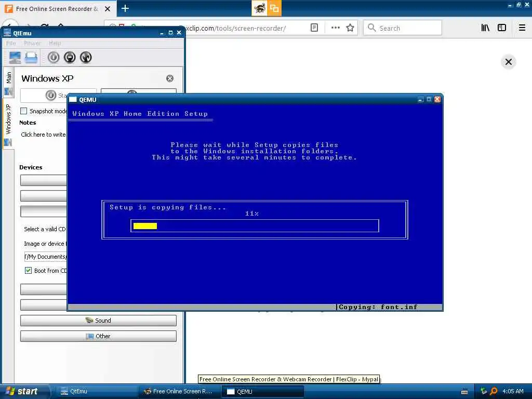The width and height of the screenshot is (532, 399).
Task: Click the Notes heading in QtEmu
Action: pos(28,123)
